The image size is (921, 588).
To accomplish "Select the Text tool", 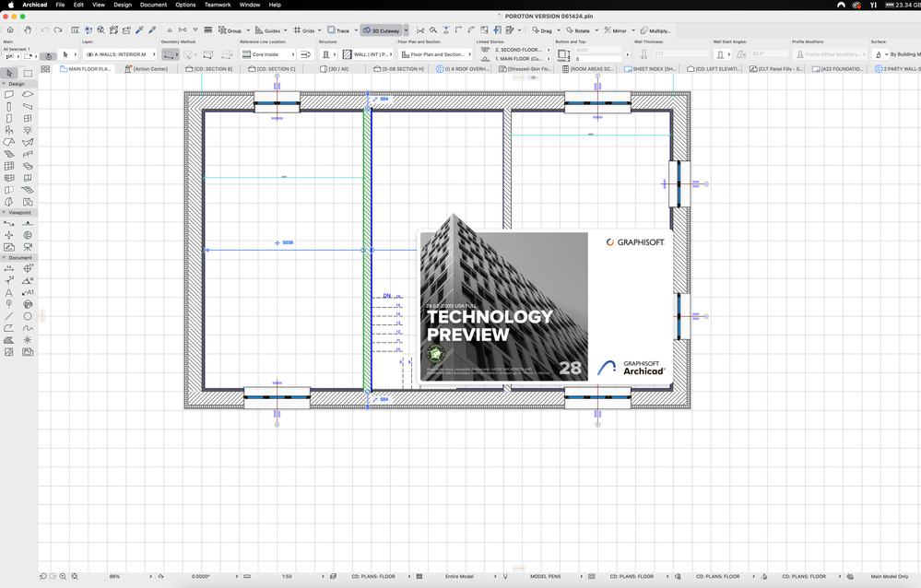I will coord(9,292).
